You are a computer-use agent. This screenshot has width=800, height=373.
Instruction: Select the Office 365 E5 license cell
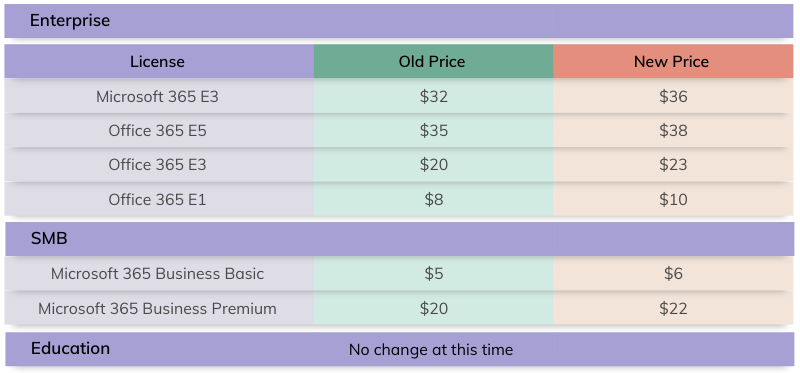pyautogui.click(x=159, y=131)
